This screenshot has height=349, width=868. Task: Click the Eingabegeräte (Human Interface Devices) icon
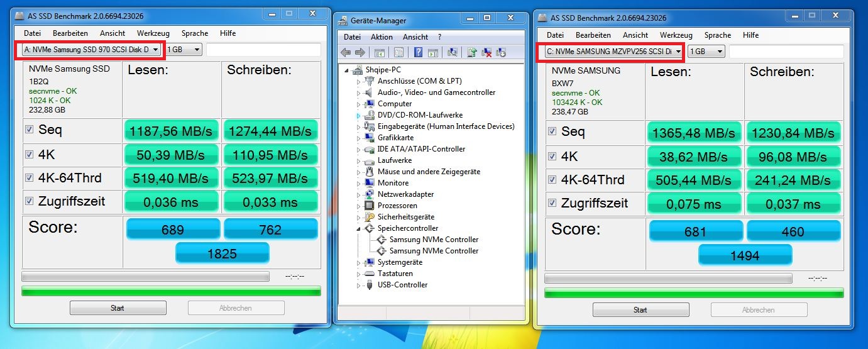point(370,126)
